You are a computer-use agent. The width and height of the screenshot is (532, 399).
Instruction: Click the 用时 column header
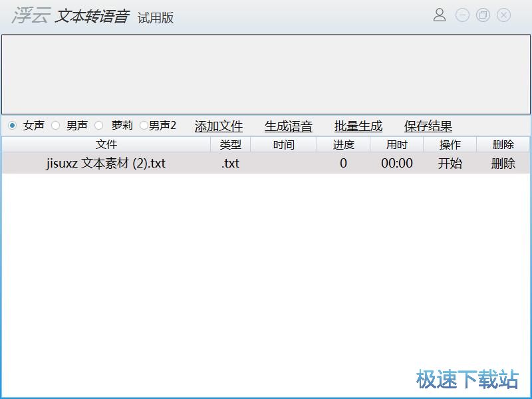[396, 144]
